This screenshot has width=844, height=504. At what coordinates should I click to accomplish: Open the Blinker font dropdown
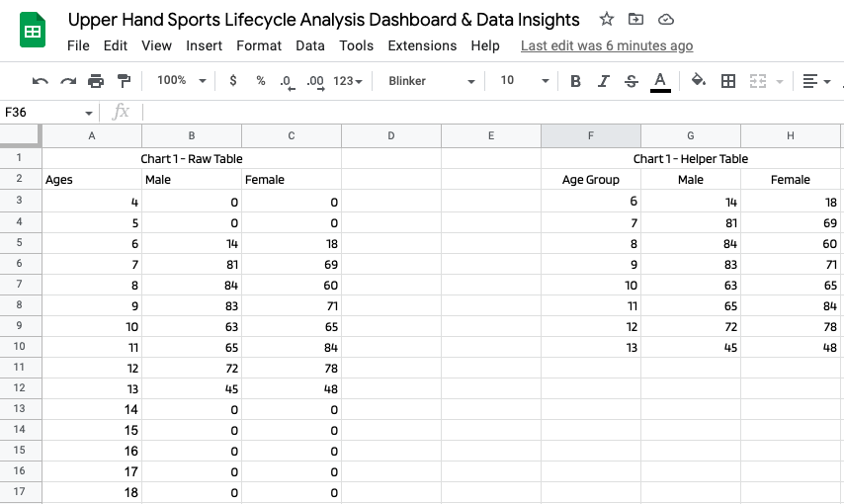tap(432, 81)
